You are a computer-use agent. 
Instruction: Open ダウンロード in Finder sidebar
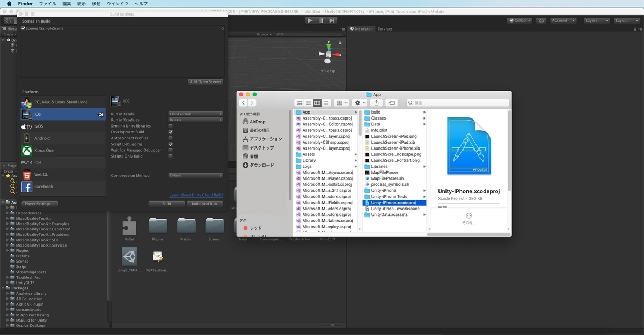[258, 165]
